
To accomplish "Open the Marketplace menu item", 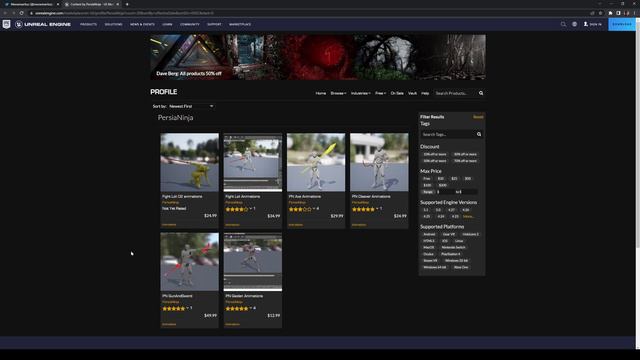I will [240, 24].
